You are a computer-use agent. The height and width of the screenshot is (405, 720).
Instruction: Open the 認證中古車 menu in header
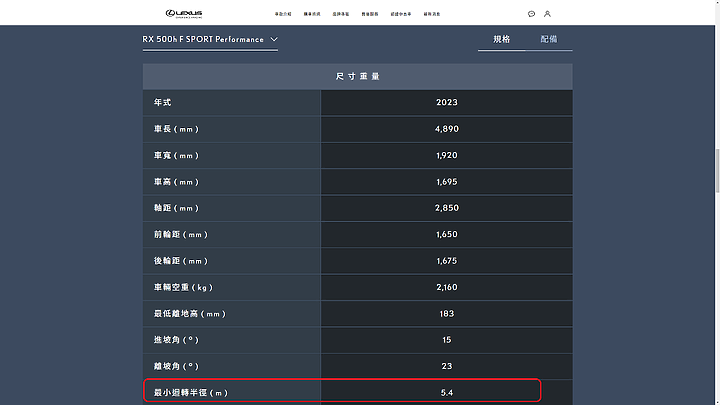401,14
